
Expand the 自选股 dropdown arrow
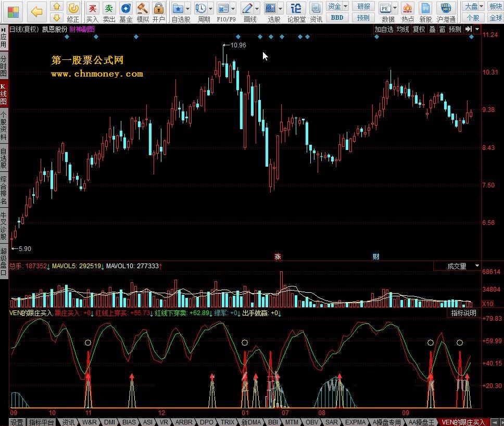click(x=188, y=9)
